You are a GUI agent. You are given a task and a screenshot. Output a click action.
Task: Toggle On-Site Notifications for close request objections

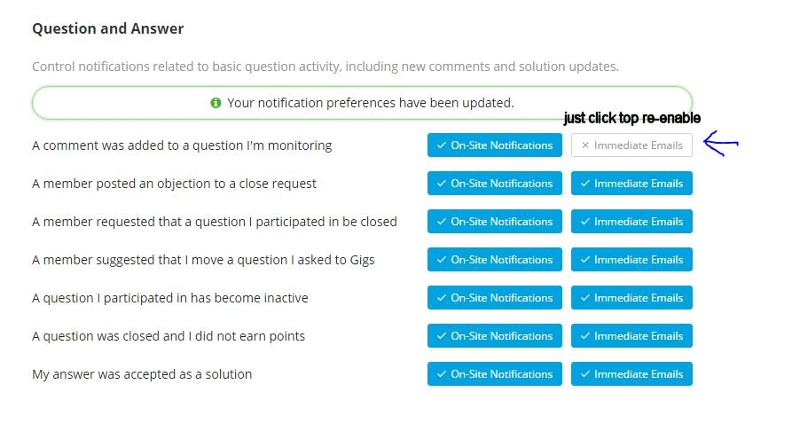[x=494, y=183]
